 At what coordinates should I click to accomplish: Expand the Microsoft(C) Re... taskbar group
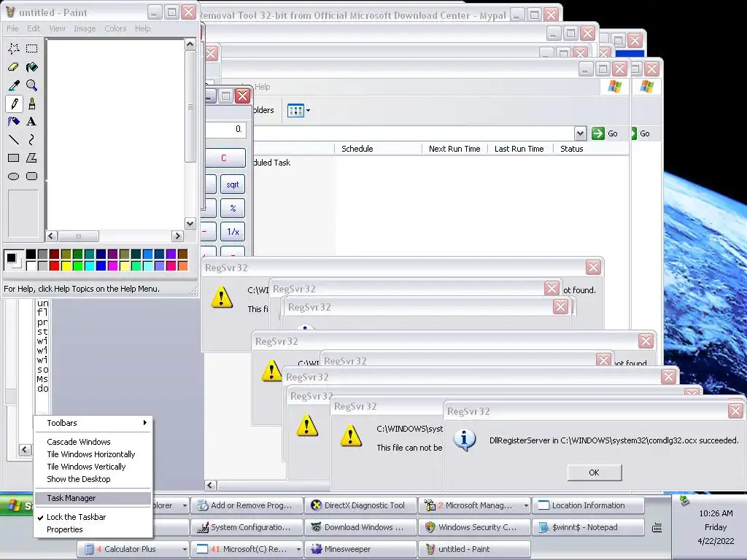tap(298, 549)
